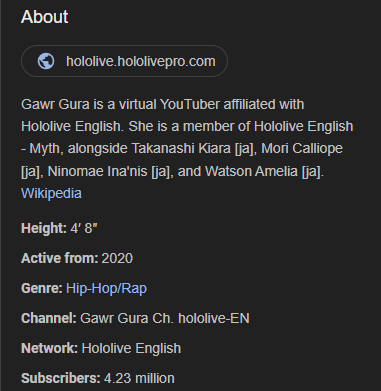Viewport: 381px width, 391px height.
Task: Click the 2020 active year value
Action: tap(117, 258)
